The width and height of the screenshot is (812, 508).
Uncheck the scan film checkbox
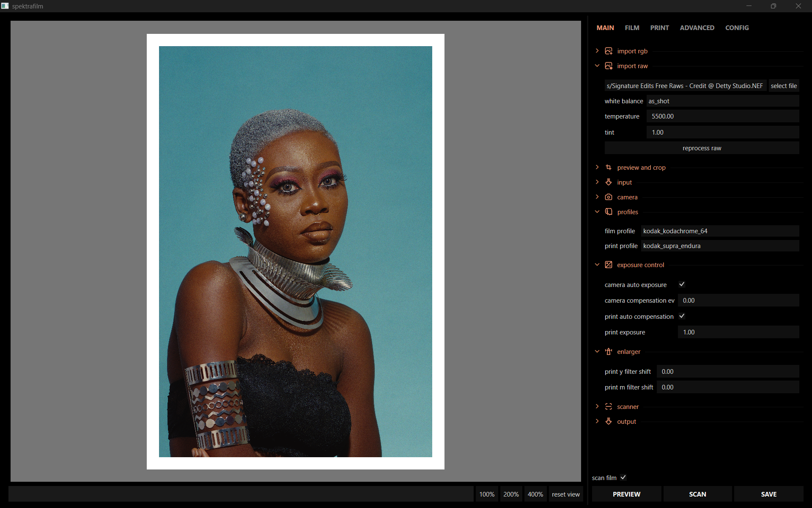[x=623, y=478]
